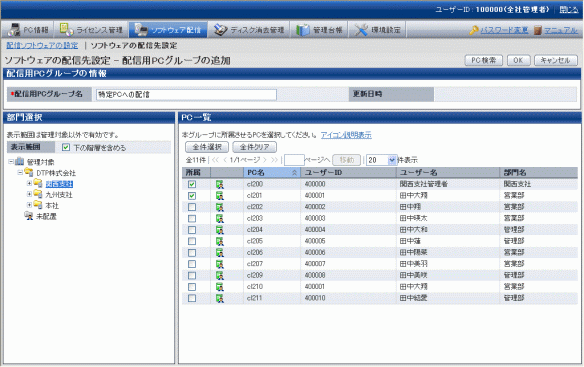Click the 本社 folder icon
Image resolution: width=584 pixels, height=367 pixels.
(x=38, y=205)
